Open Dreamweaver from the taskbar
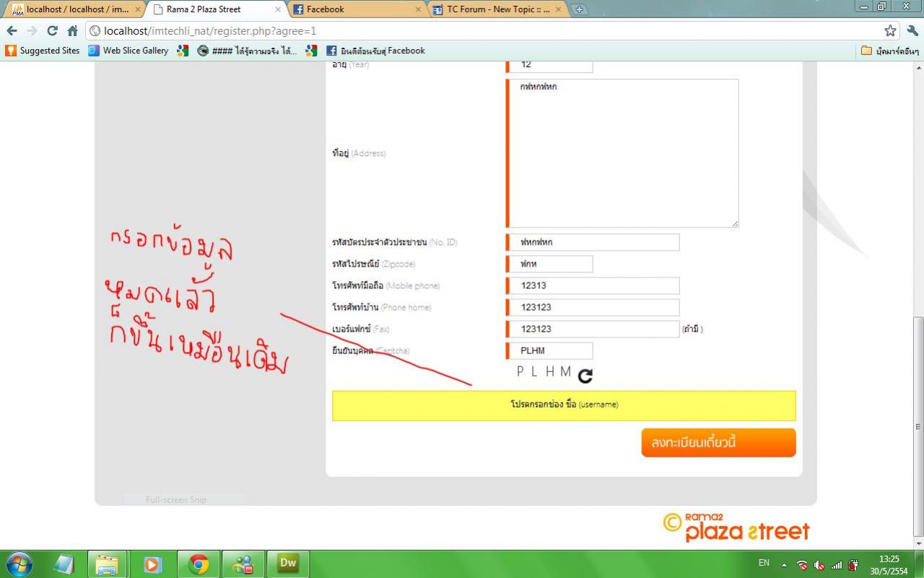 pos(288,564)
